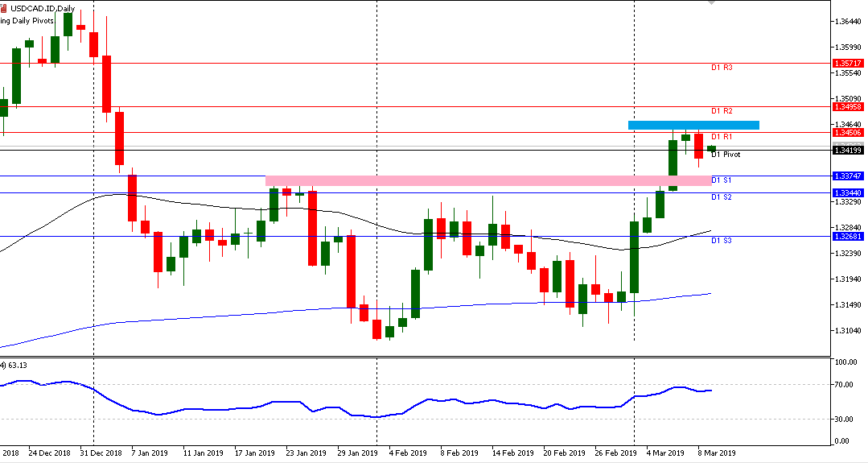Click the D1 R3 pivot label
The width and height of the screenshot is (868, 463).
click(722, 68)
